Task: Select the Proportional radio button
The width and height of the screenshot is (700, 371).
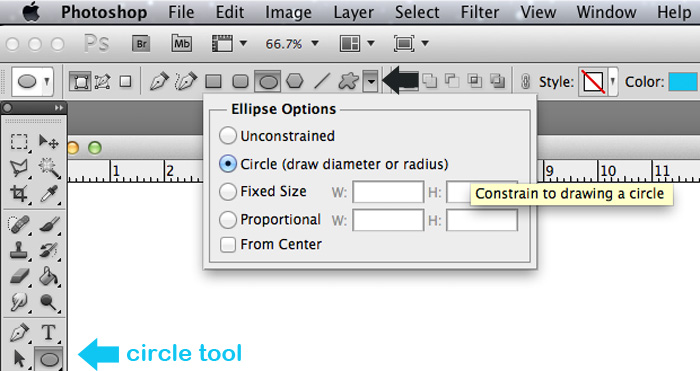Action: [x=228, y=220]
